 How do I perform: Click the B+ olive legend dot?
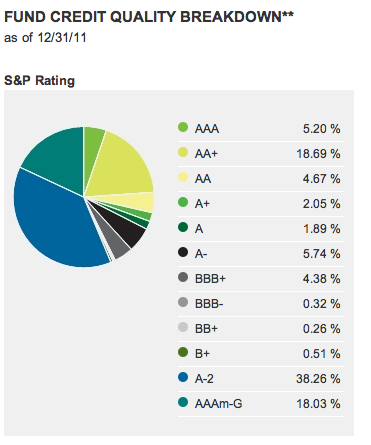click(x=183, y=352)
